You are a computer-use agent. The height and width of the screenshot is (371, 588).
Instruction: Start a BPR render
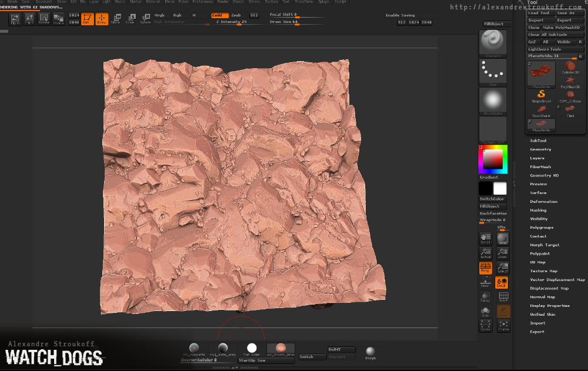(x=503, y=239)
